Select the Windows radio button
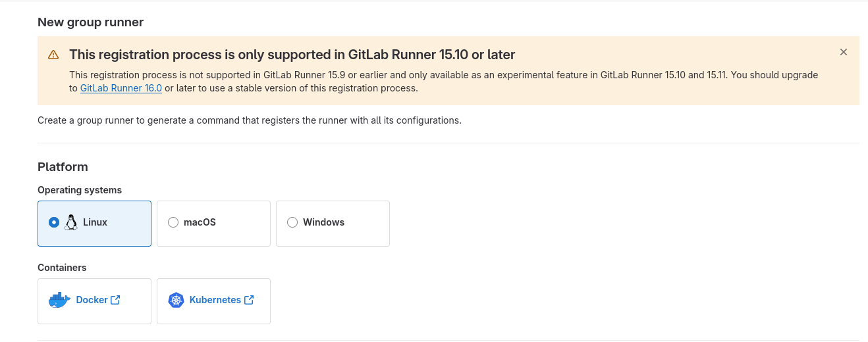The height and width of the screenshot is (342, 868). [292, 222]
